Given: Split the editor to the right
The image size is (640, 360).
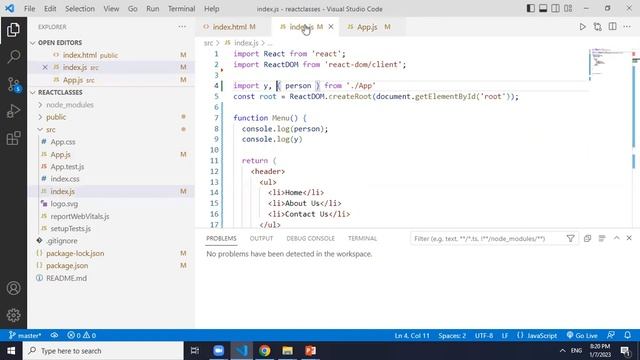Looking at the screenshot, I should click(x=613, y=27).
